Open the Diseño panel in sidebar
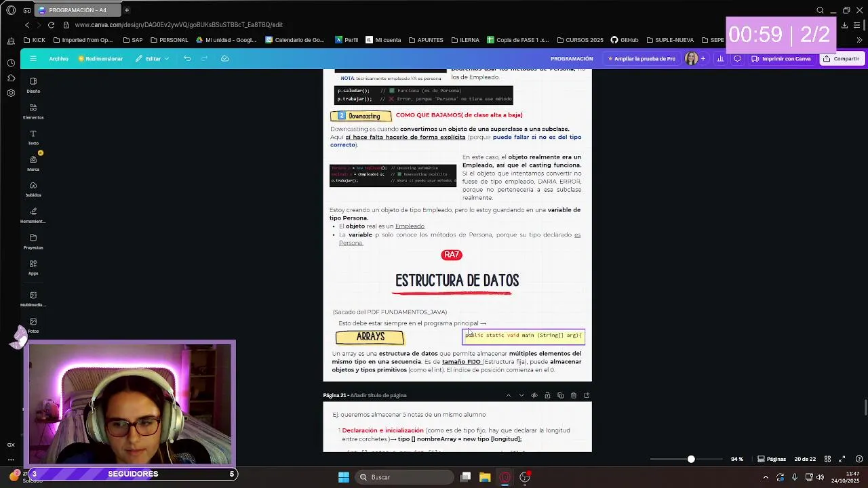Viewport: 868px width, 488px height. [x=33, y=85]
